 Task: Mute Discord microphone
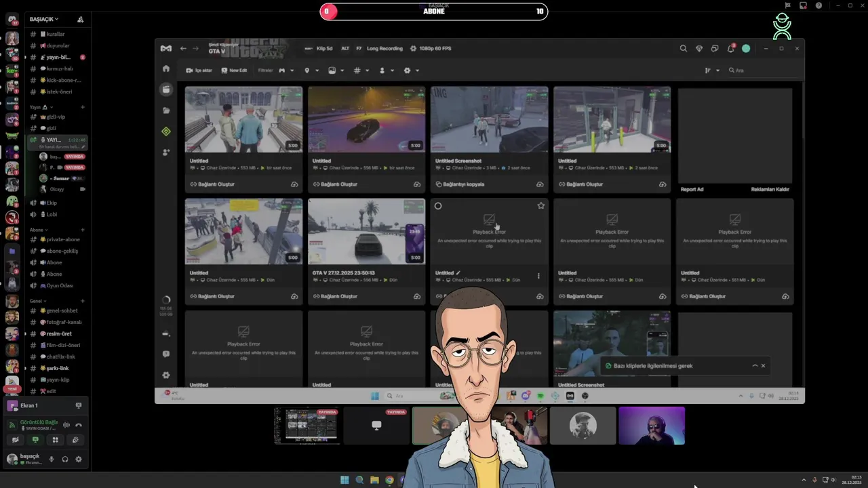pyautogui.click(x=51, y=459)
